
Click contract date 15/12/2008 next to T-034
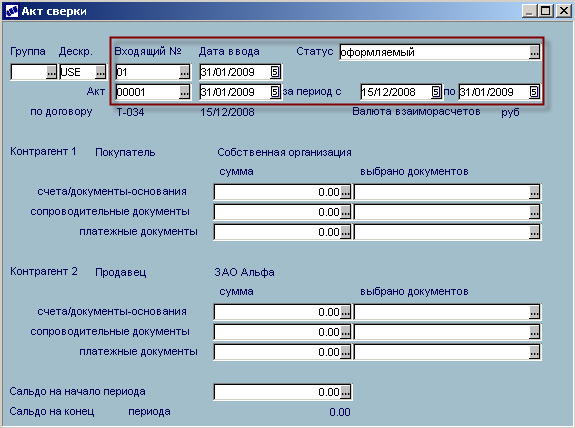[x=227, y=112]
